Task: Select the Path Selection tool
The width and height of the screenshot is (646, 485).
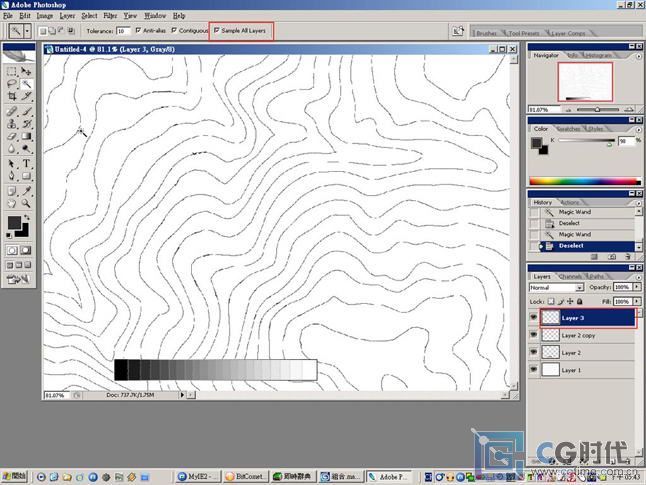Action: (x=12, y=164)
